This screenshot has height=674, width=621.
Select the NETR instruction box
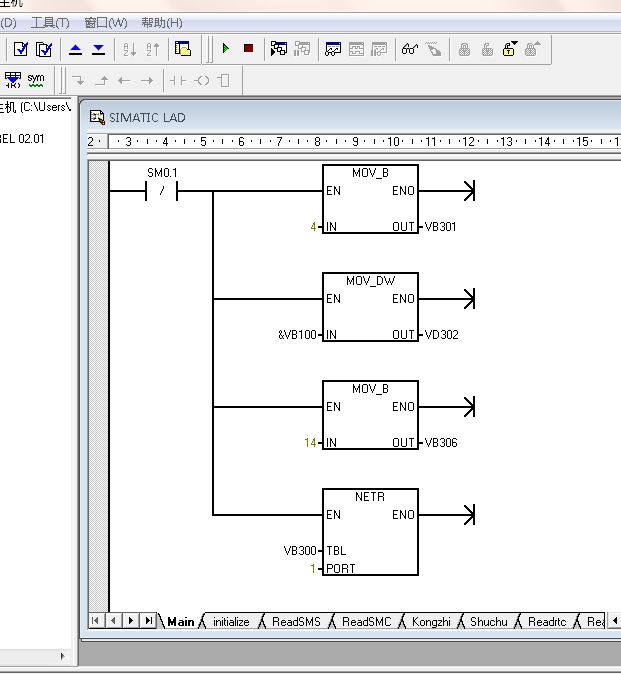[x=370, y=532]
